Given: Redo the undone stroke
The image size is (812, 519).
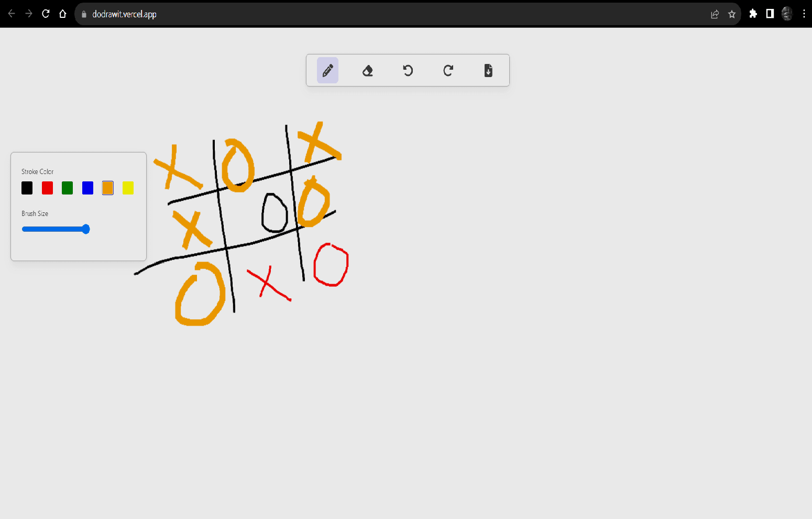Looking at the screenshot, I should click(448, 70).
